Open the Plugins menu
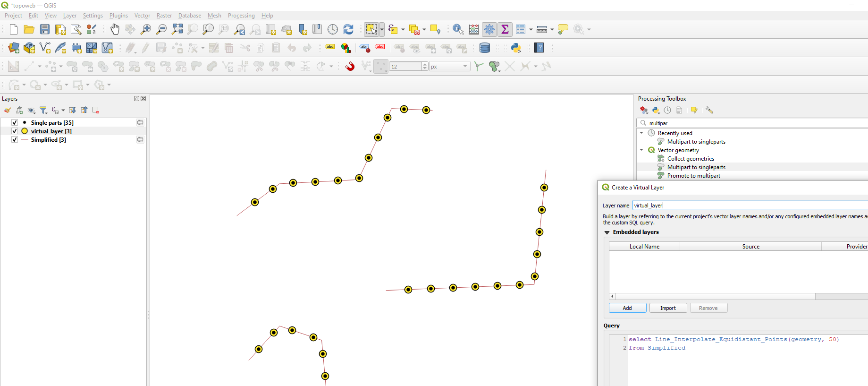868x386 pixels. (x=118, y=16)
